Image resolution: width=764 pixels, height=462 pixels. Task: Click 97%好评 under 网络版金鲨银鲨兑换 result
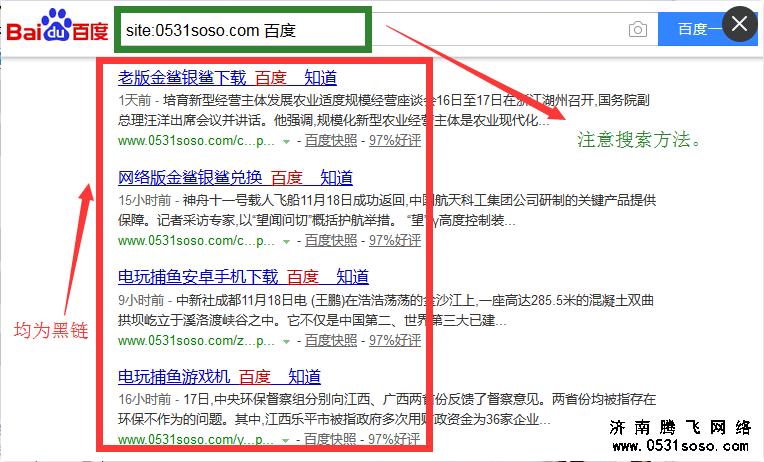point(395,241)
